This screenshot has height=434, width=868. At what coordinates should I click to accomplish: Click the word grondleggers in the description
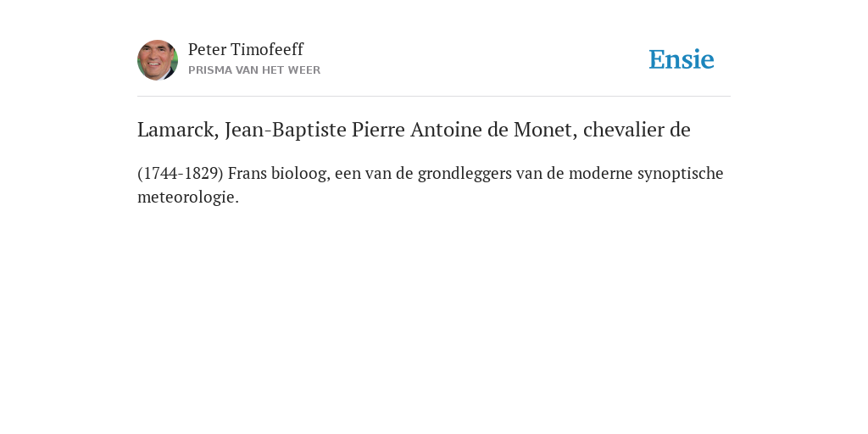(x=465, y=174)
